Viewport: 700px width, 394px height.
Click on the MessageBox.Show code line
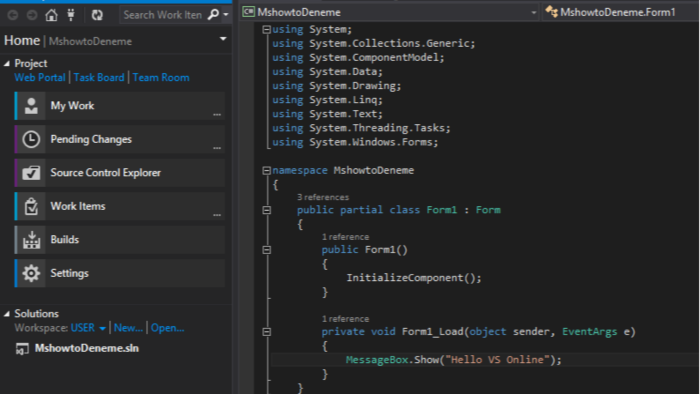tap(454, 360)
